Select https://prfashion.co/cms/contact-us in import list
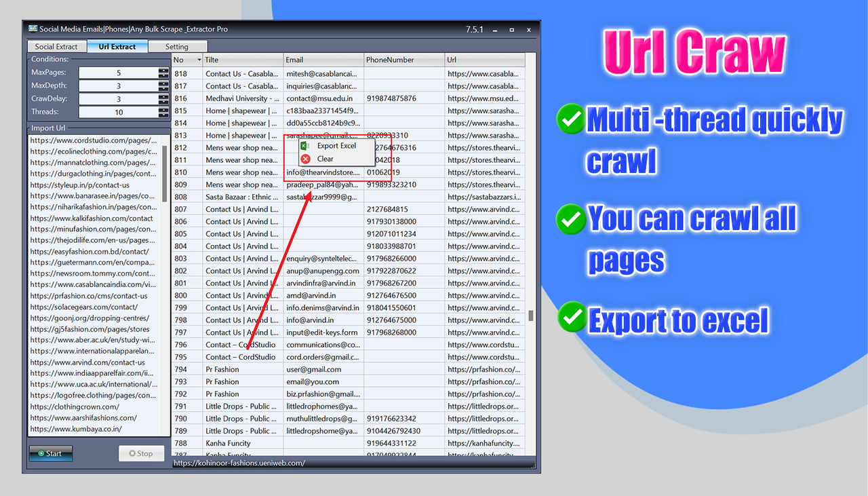The height and width of the screenshot is (496, 868). tap(89, 296)
